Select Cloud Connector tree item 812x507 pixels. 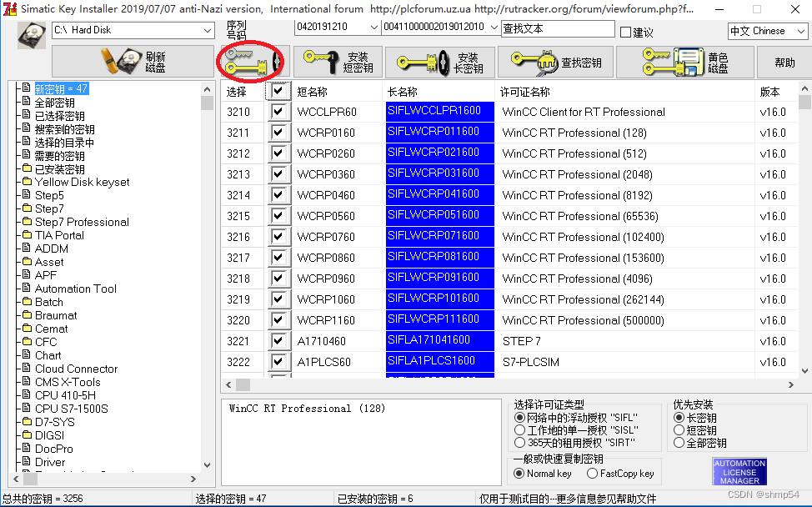(x=76, y=369)
